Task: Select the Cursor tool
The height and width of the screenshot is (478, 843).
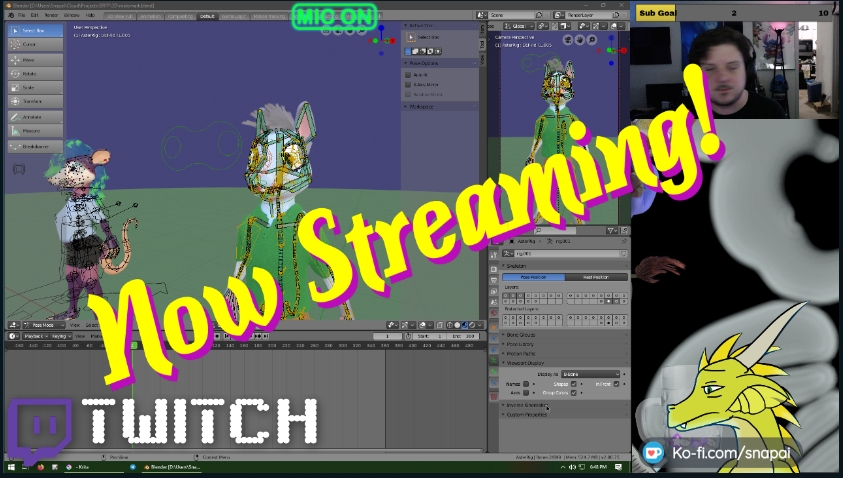Action: (x=35, y=44)
